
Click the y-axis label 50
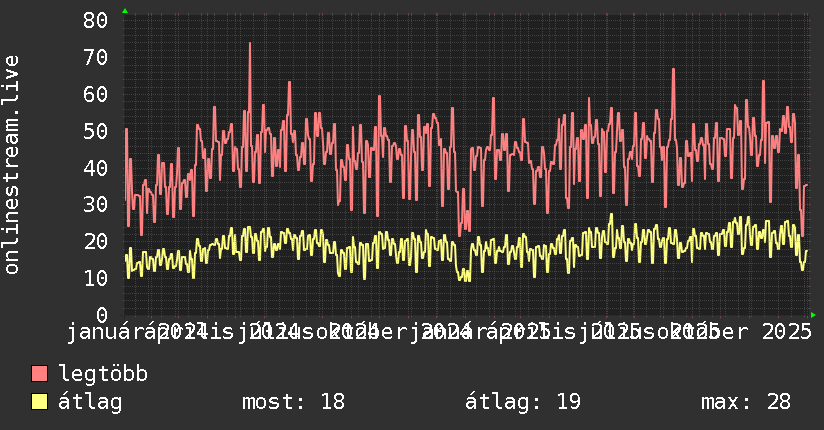coord(95,131)
